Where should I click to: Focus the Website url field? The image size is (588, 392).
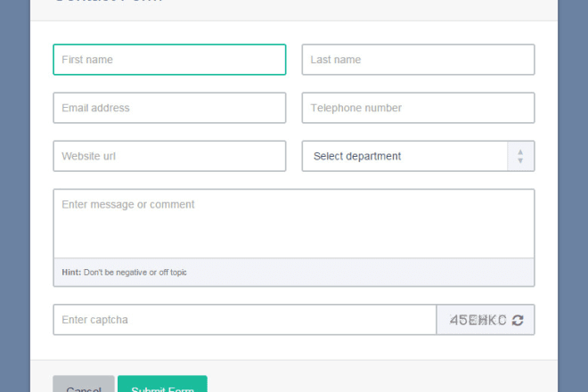169,156
